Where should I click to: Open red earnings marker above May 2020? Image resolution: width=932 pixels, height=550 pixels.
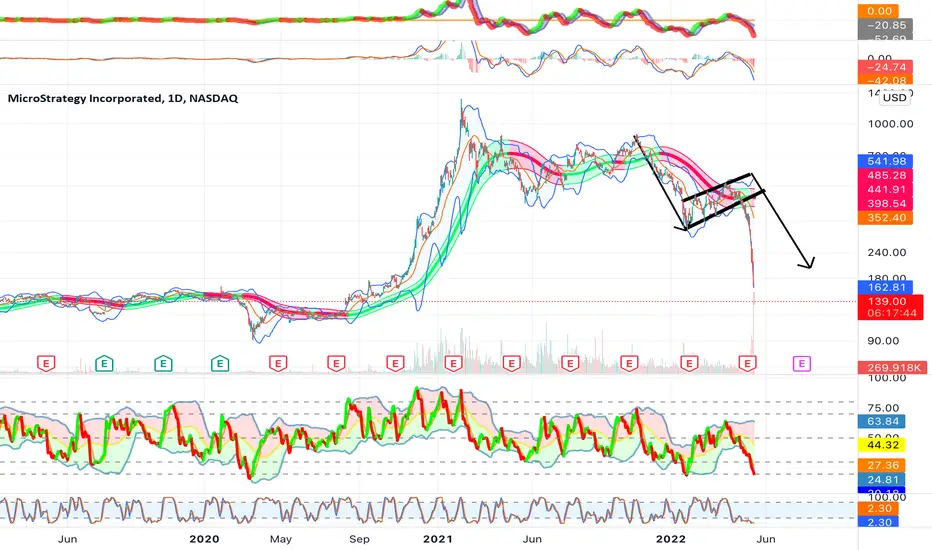278,363
